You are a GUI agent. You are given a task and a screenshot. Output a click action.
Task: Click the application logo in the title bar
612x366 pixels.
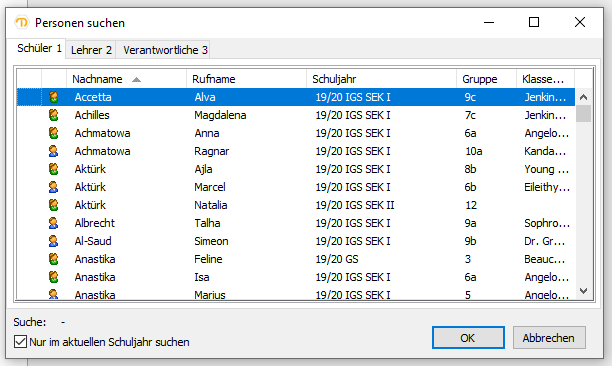click(x=22, y=23)
